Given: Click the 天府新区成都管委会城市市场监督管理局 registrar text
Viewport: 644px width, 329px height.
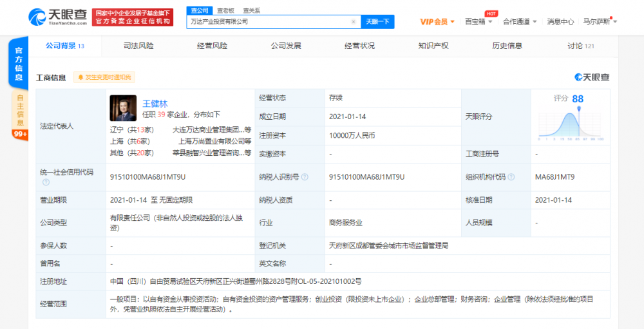Looking at the screenshot, I should pyautogui.click(x=388, y=245).
